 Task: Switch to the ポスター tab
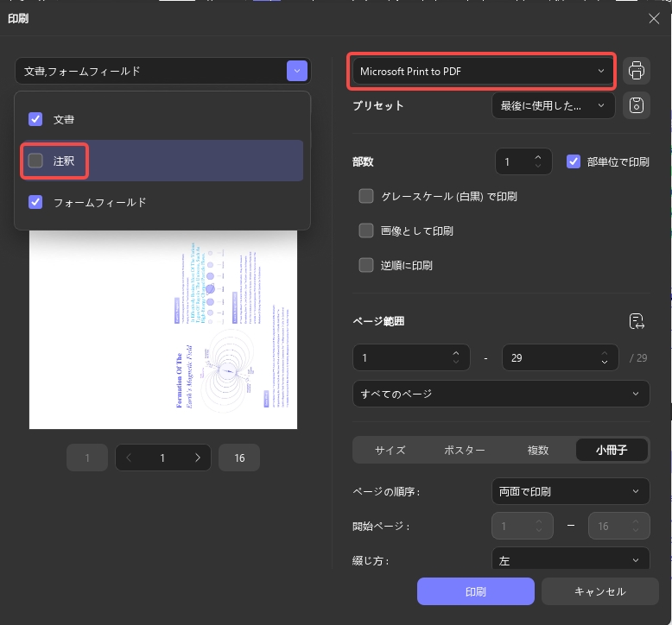(464, 451)
